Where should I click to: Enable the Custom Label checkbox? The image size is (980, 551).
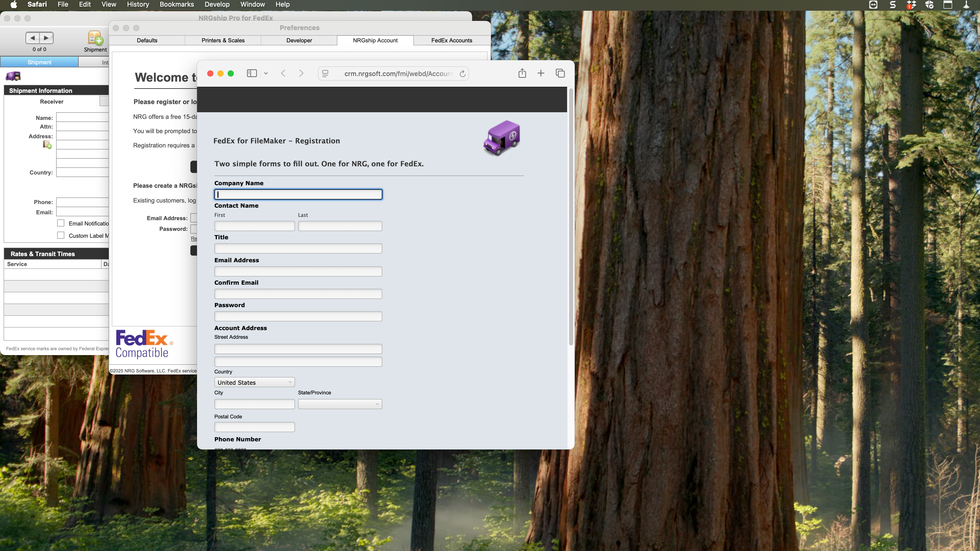(x=61, y=235)
